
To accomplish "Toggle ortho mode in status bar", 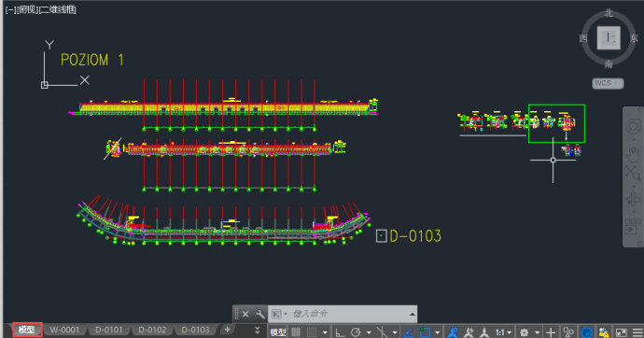I will (339, 331).
